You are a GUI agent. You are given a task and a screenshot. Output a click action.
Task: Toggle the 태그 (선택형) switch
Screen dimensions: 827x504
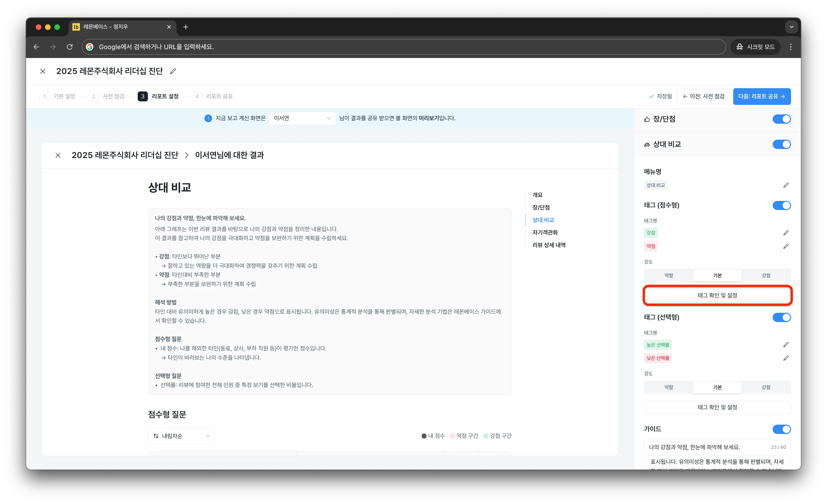(x=781, y=317)
